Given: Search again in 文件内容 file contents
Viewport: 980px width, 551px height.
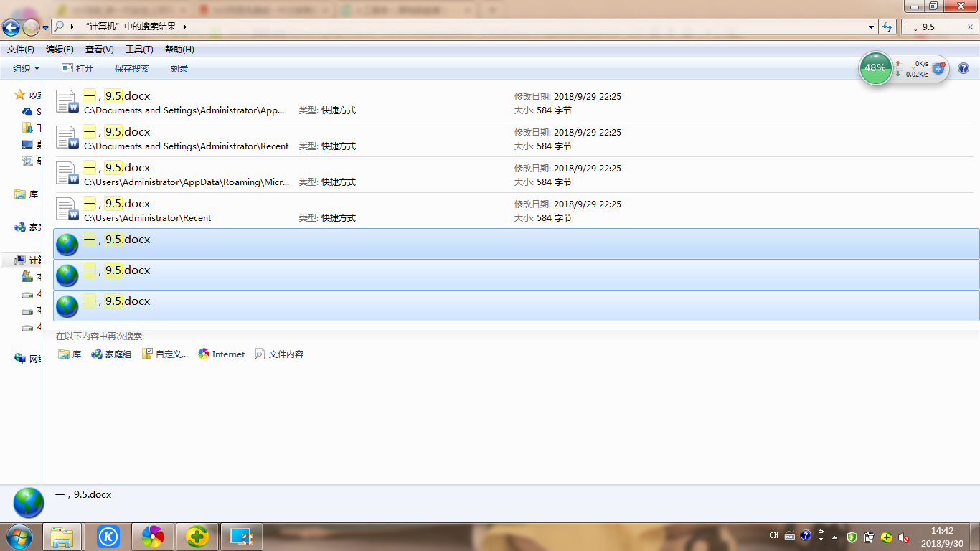Looking at the screenshot, I should coord(280,354).
